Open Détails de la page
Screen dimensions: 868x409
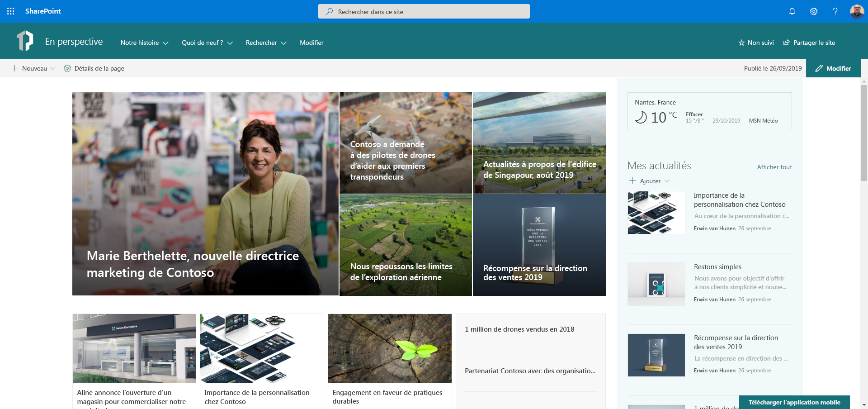(94, 68)
